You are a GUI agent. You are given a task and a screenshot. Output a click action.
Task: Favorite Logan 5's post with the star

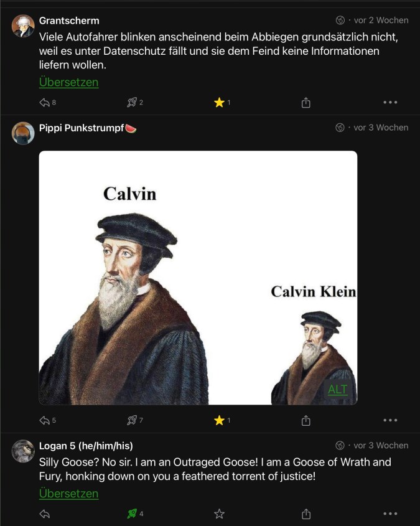[219, 514]
